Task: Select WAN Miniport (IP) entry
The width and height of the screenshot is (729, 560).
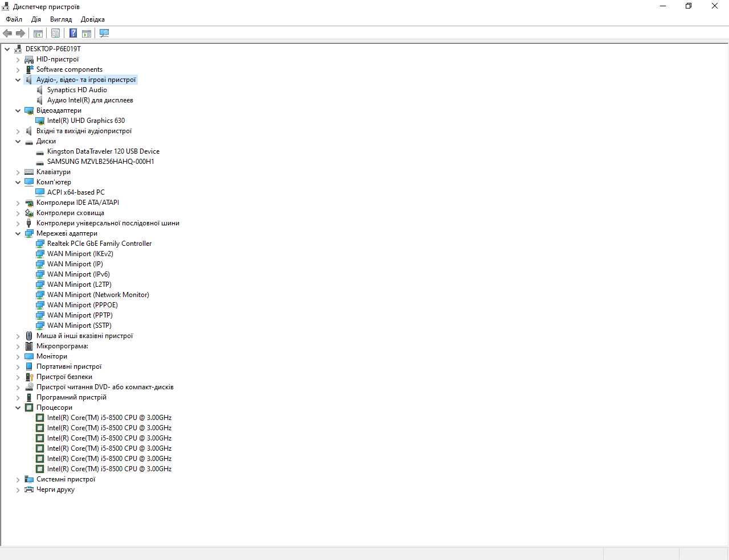Action: pyautogui.click(x=75, y=264)
